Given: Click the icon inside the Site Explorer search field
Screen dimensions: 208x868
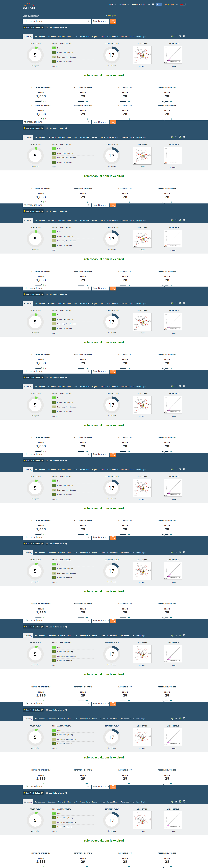Looking at the screenshot, I should point(88,21).
